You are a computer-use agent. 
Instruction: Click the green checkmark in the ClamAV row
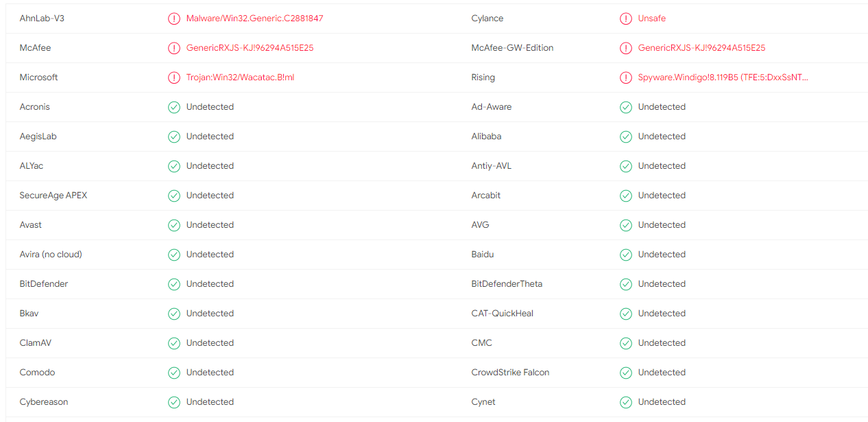[x=174, y=343]
